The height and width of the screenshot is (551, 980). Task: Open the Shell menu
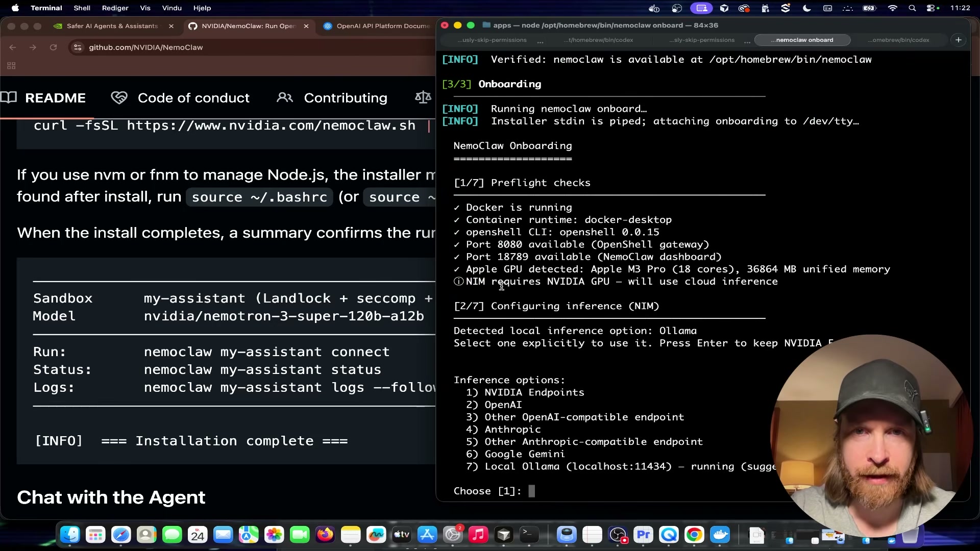(82, 8)
